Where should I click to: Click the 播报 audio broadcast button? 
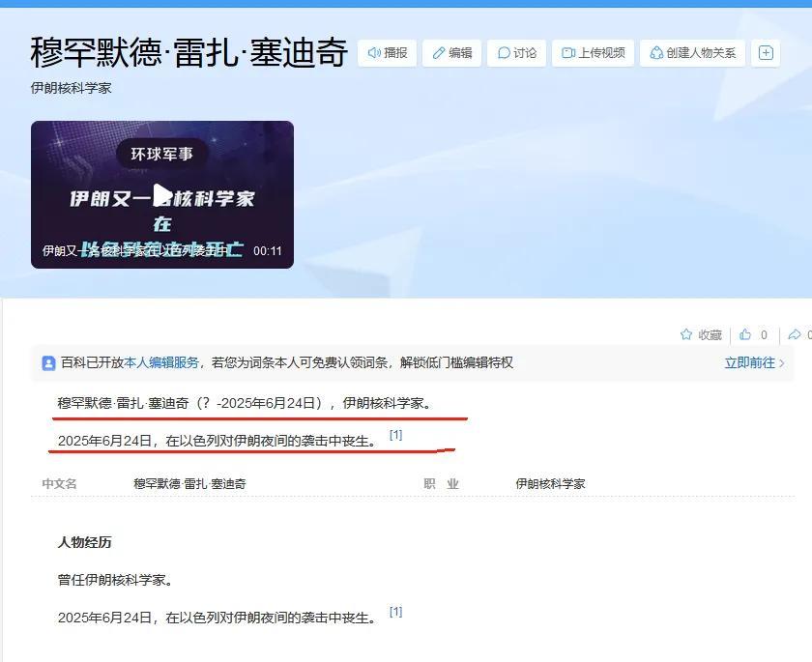(x=387, y=53)
